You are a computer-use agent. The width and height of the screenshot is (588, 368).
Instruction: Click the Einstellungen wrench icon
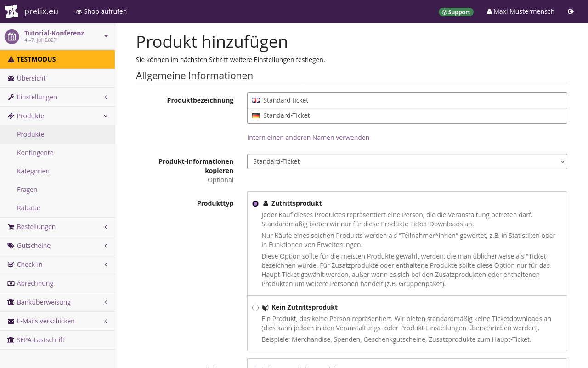coord(11,97)
